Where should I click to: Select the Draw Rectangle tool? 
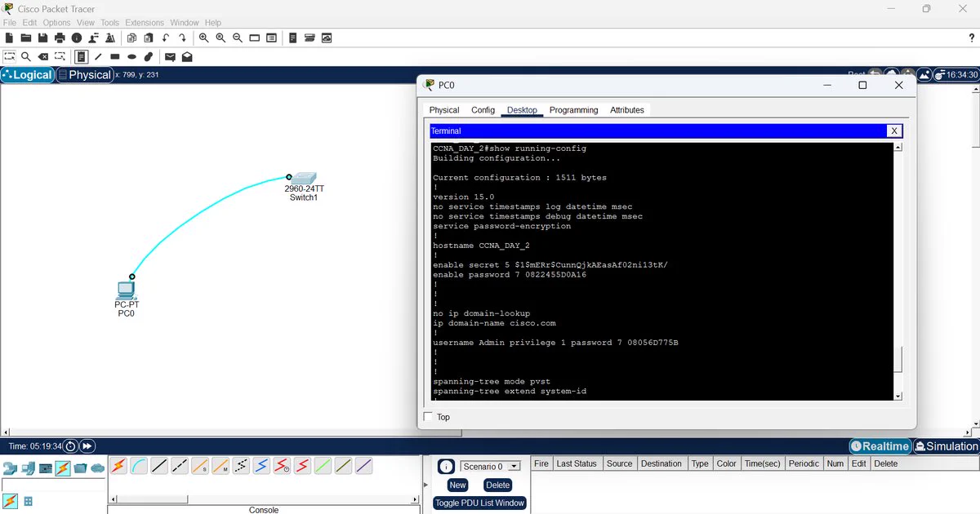pos(115,56)
